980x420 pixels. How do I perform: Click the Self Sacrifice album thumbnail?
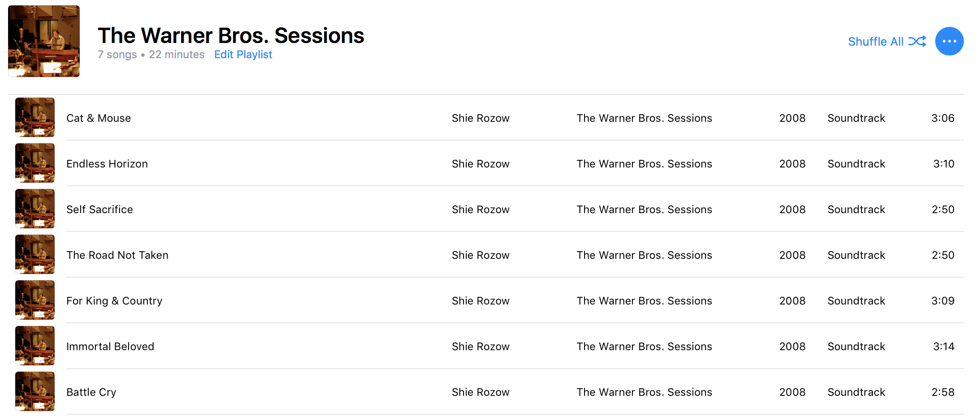click(x=35, y=209)
